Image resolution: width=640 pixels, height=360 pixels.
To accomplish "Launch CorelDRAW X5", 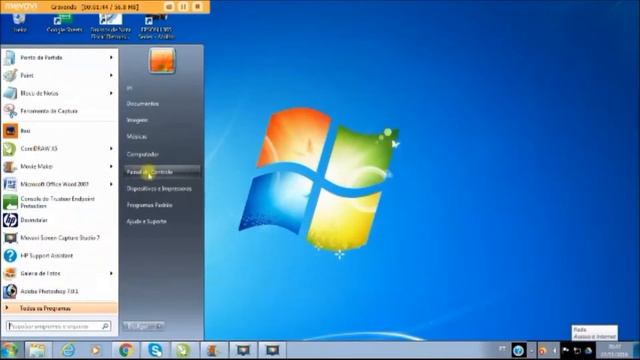I will tap(59, 149).
